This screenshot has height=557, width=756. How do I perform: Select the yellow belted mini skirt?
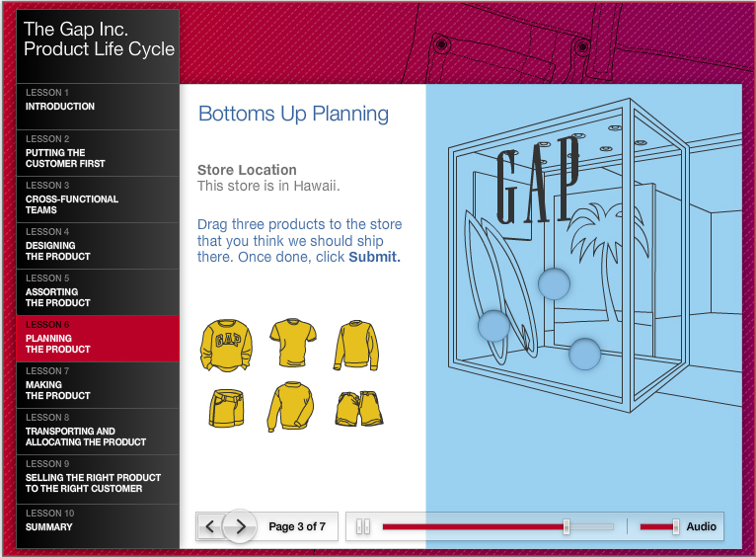point(227,408)
